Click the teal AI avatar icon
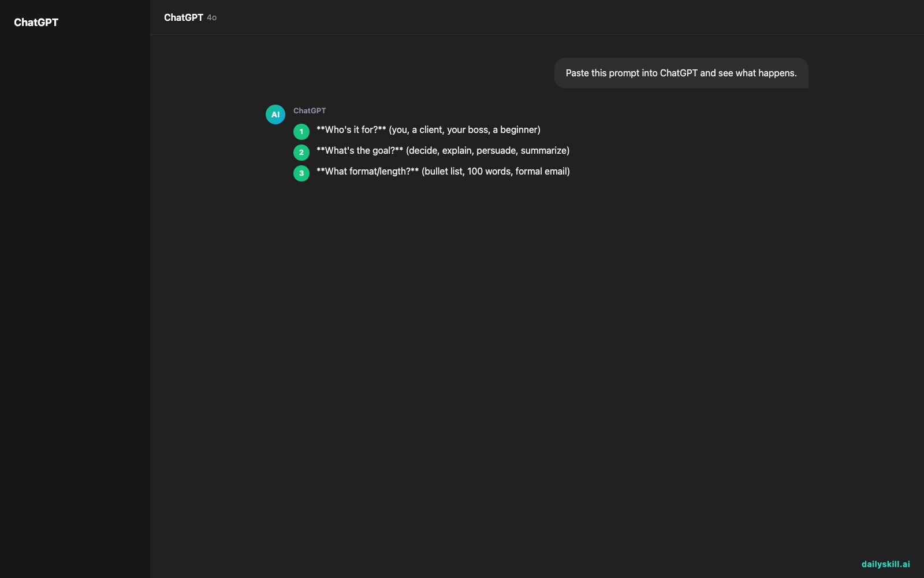This screenshot has width=924, height=578. pyautogui.click(x=275, y=114)
